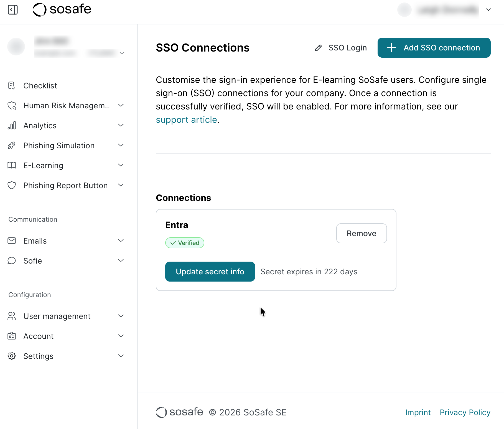Open the user profile dropdown arrow
This screenshot has height=429, width=504.
[x=488, y=10]
